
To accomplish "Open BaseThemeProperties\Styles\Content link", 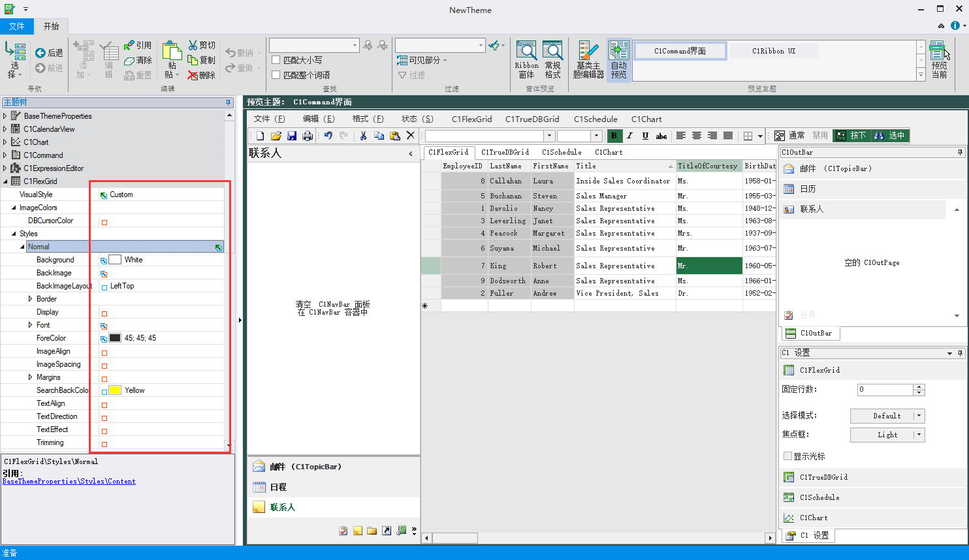I will click(69, 482).
